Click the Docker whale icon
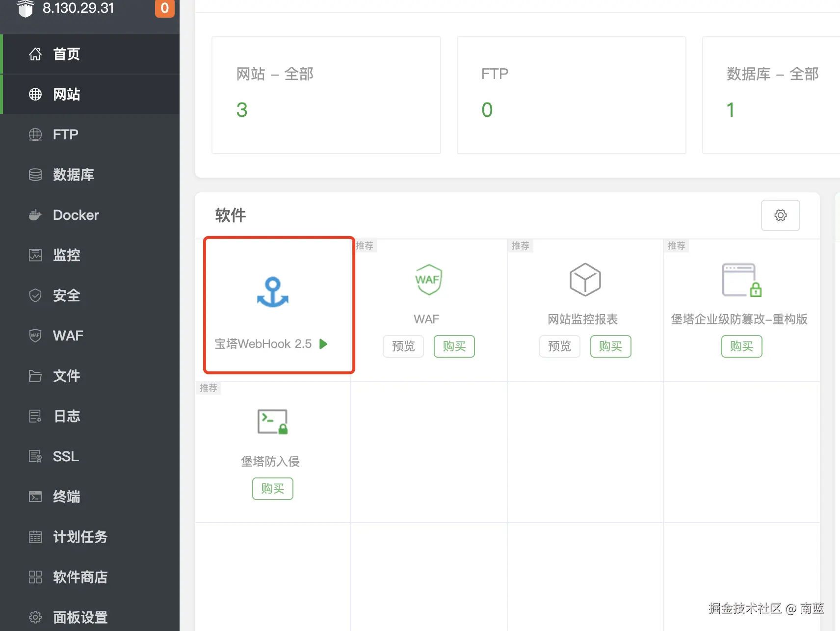 (x=35, y=215)
